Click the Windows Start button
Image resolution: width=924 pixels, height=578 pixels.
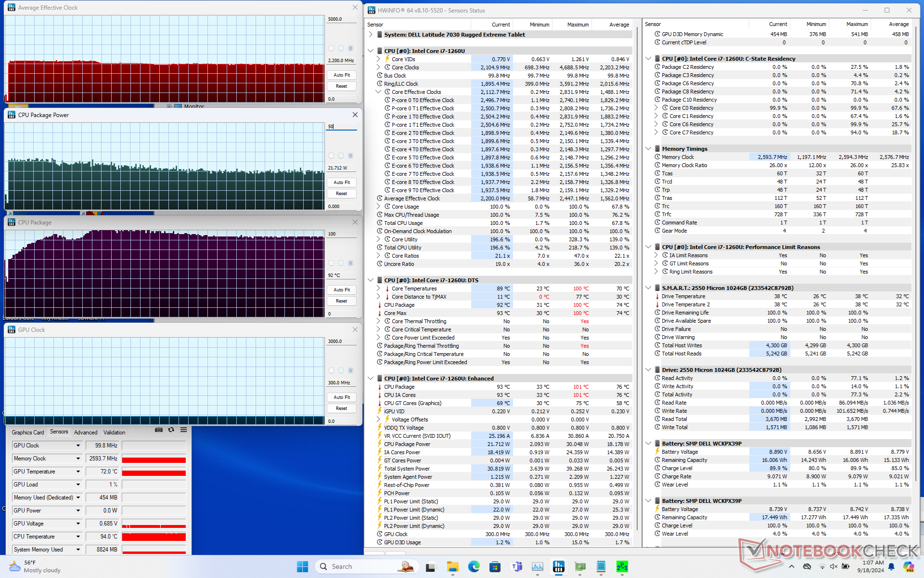coord(302,566)
